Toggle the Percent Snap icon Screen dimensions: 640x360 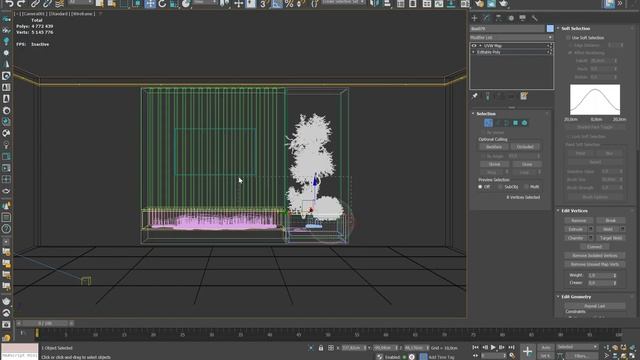[x=289, y=4]
